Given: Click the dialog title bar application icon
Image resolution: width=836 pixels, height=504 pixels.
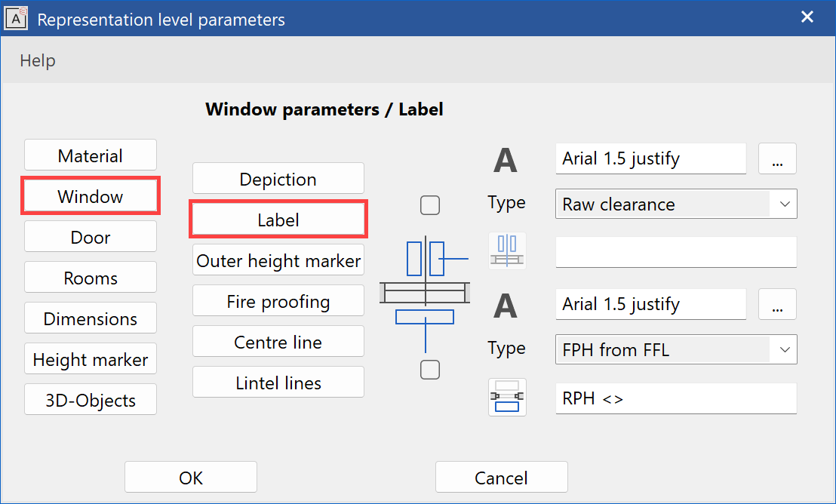Looking at the screenshot, I should click(16, 19).
